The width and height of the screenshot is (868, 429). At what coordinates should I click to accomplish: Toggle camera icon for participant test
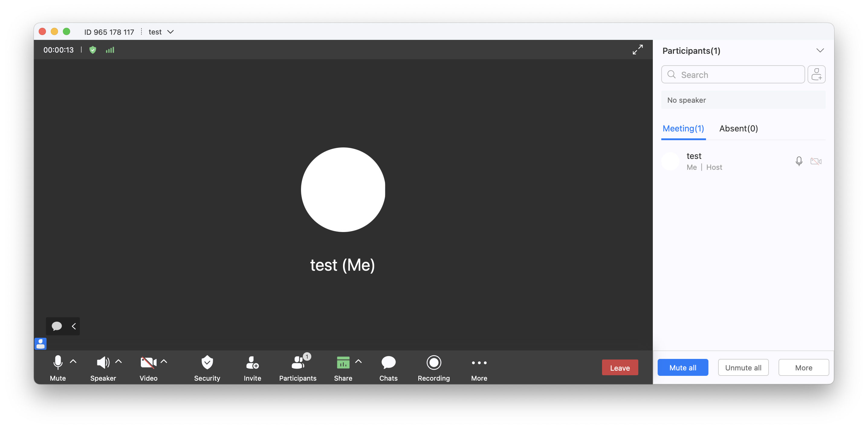816,161
